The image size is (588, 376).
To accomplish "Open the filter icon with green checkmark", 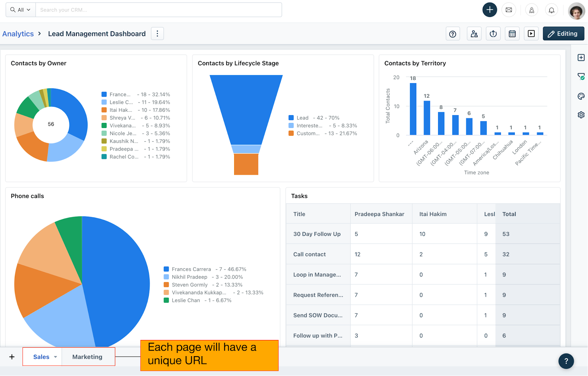I will click(581, 77).
